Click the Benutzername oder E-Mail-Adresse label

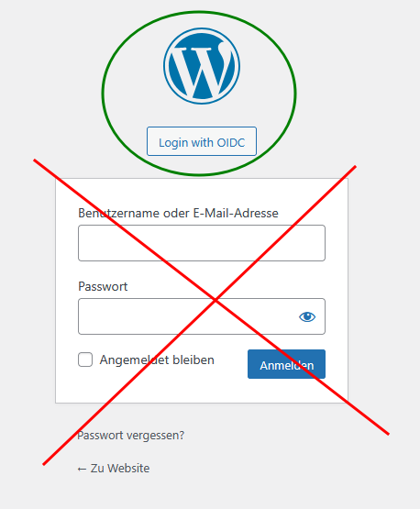(178, 213)
